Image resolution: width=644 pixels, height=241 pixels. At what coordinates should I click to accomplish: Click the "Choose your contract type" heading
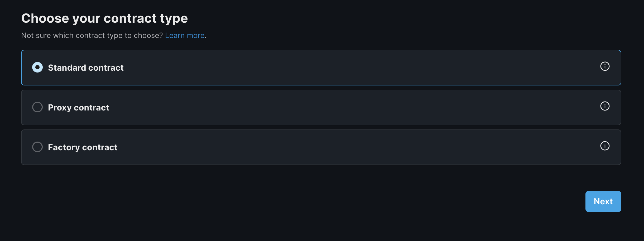point(104,18)
